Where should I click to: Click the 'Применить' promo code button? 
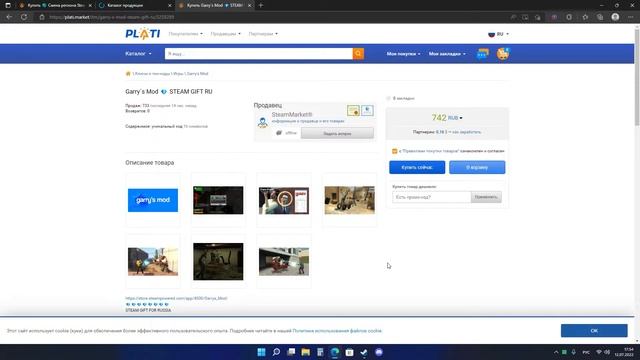486,197
